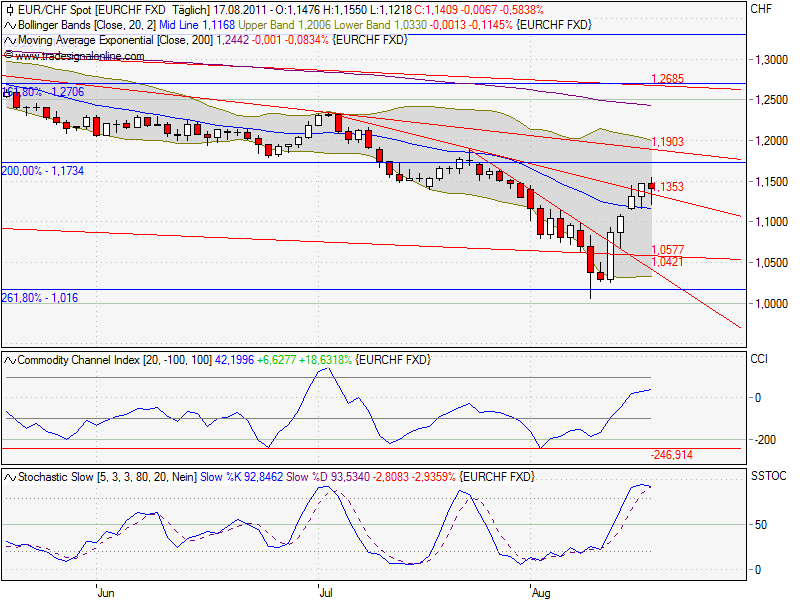The height and width of the screenshot is (600, 800).
Task: Click the CCI level label -246,914
Action: click(x=671, y=455)
